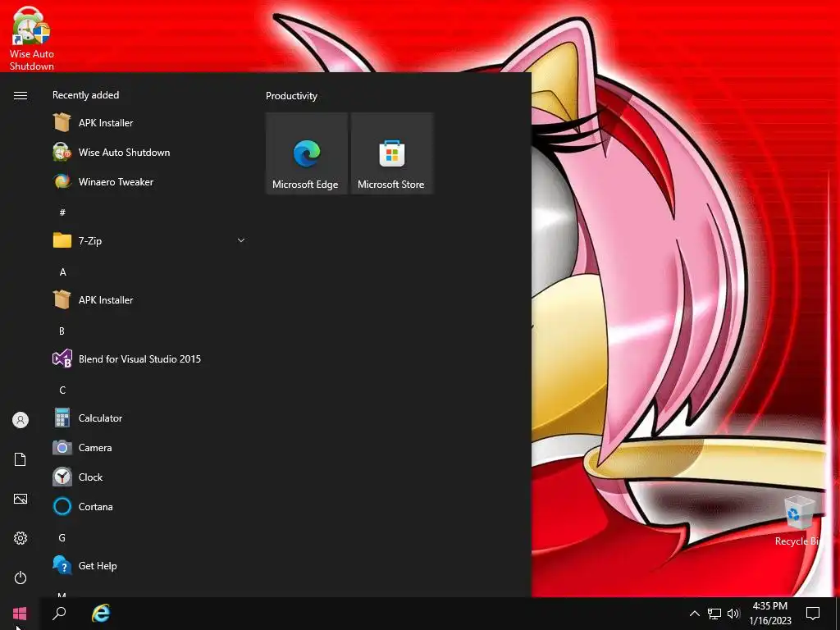Image resolution: width=840 pixels, height=630 pixels.
Task: Show hidden system tray icons
Action: point(694,614)
